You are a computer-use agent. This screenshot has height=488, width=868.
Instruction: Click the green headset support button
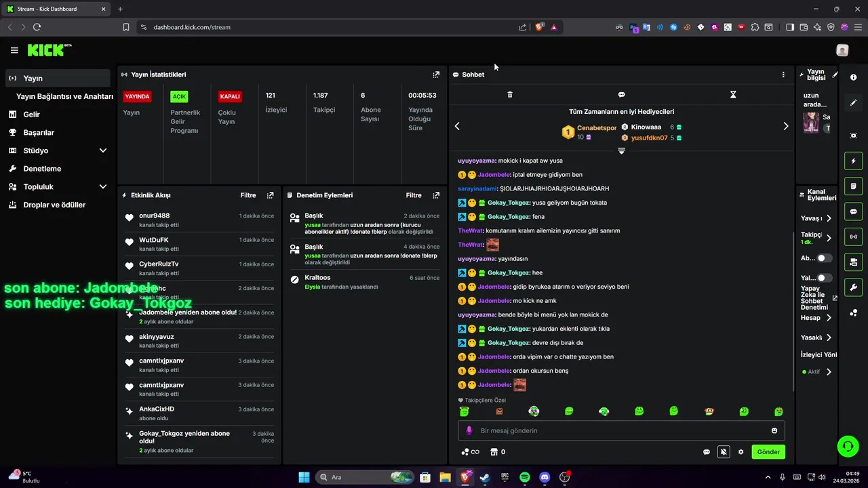coord(848,446)
